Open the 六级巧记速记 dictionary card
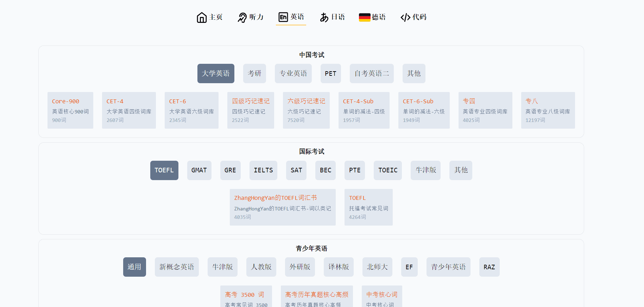Screen dimensions: 644x307 pos(306,110)
